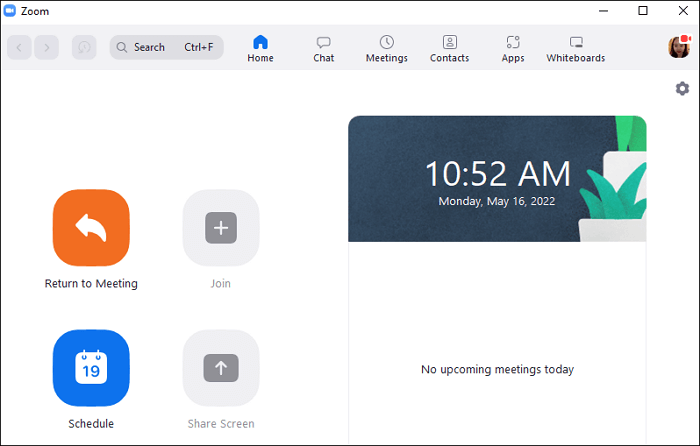Open the profile avatar picture
Image resolution: width=700 pixels, height=446 pixels.
679,47
